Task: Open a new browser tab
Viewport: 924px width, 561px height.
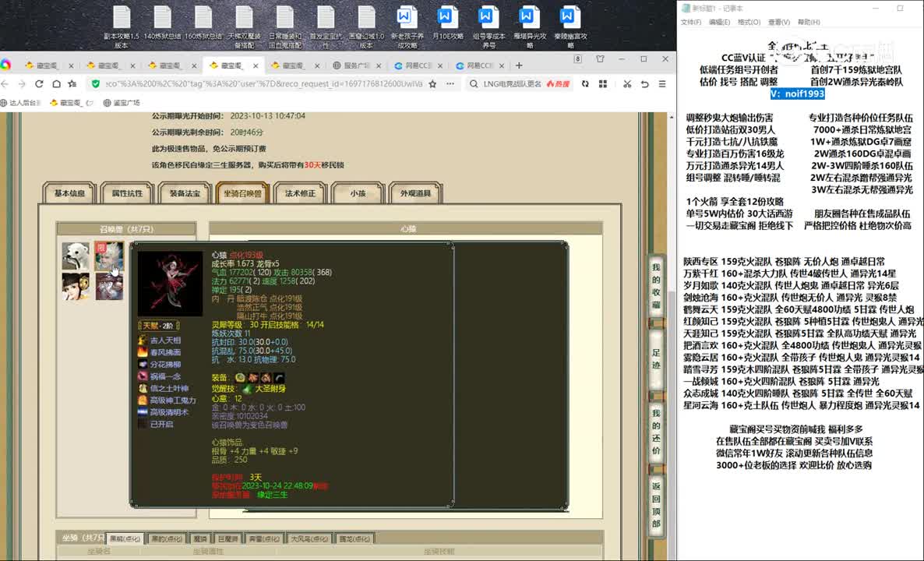Action: coord(519,65)
